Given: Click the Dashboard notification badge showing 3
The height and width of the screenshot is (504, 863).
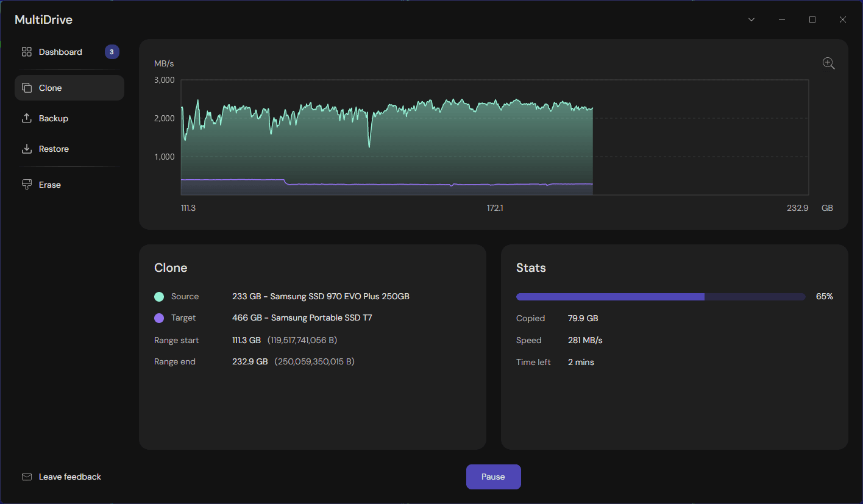Looking at the screenshot, I should pos(112,52).
